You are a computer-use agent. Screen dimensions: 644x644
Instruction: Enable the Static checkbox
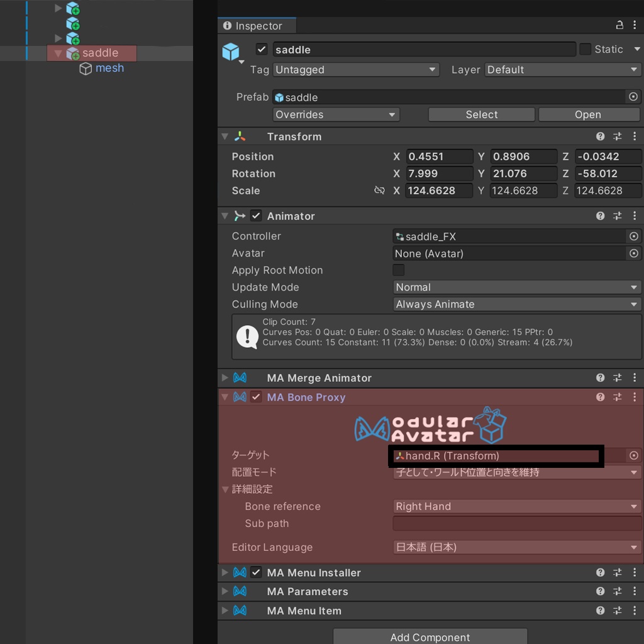(x=585, y=49)
